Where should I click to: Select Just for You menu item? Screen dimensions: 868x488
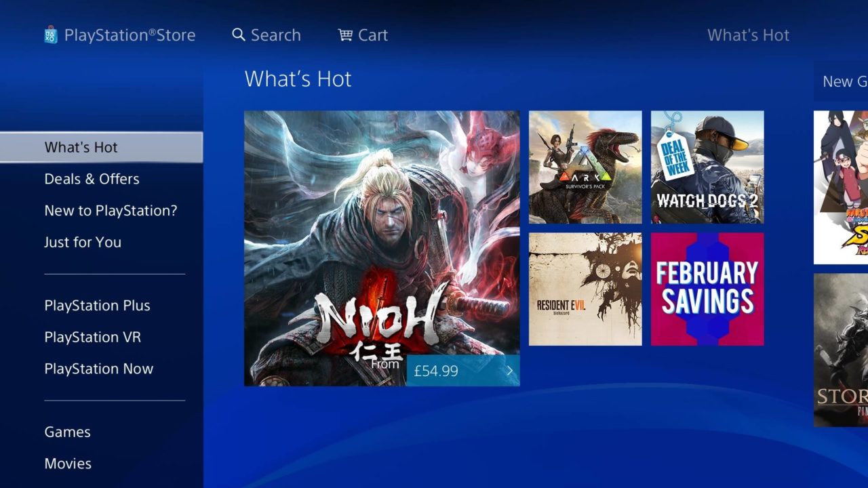[83, 242]
